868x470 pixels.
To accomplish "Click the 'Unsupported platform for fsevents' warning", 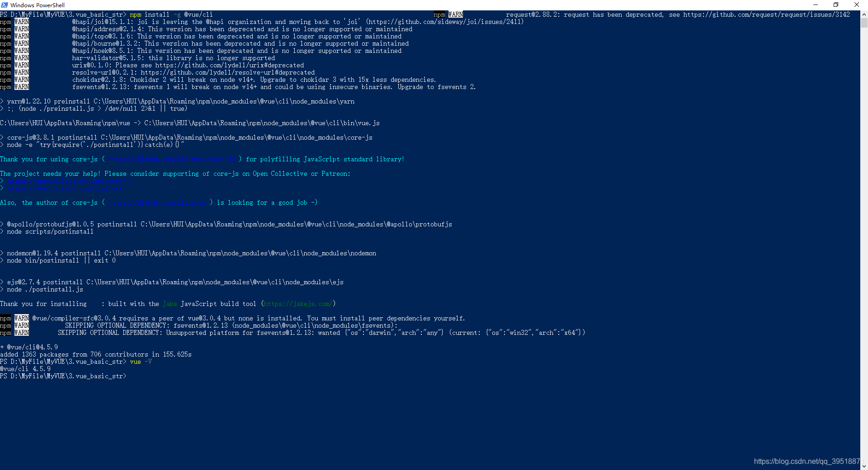I will click(x=292, y=333).
